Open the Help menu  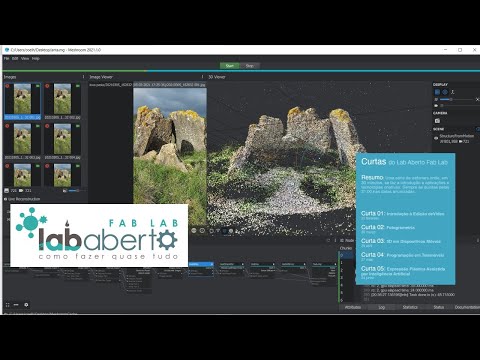point(36,58)
